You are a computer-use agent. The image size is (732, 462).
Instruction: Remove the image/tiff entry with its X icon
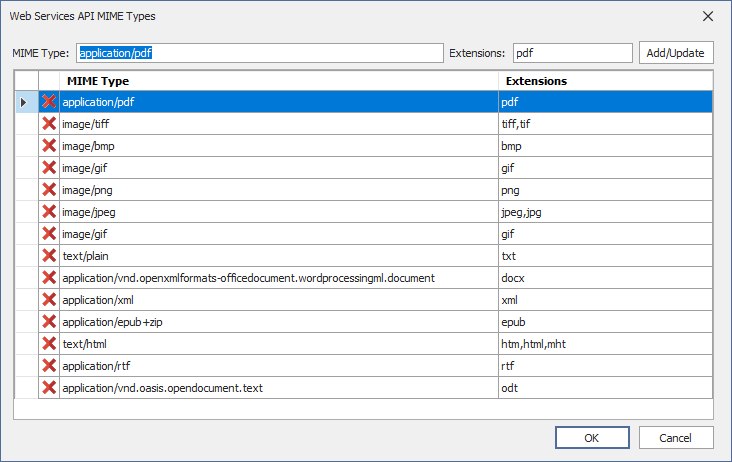pyautogui.click(x=49, y=124)
